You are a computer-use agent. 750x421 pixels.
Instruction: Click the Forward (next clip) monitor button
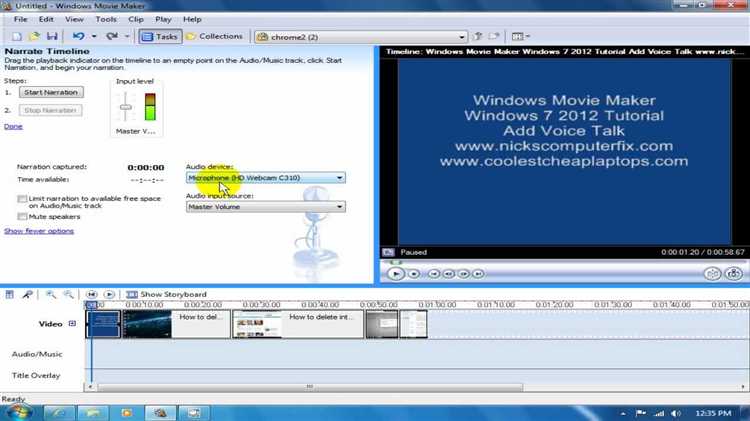pos(478,274)
